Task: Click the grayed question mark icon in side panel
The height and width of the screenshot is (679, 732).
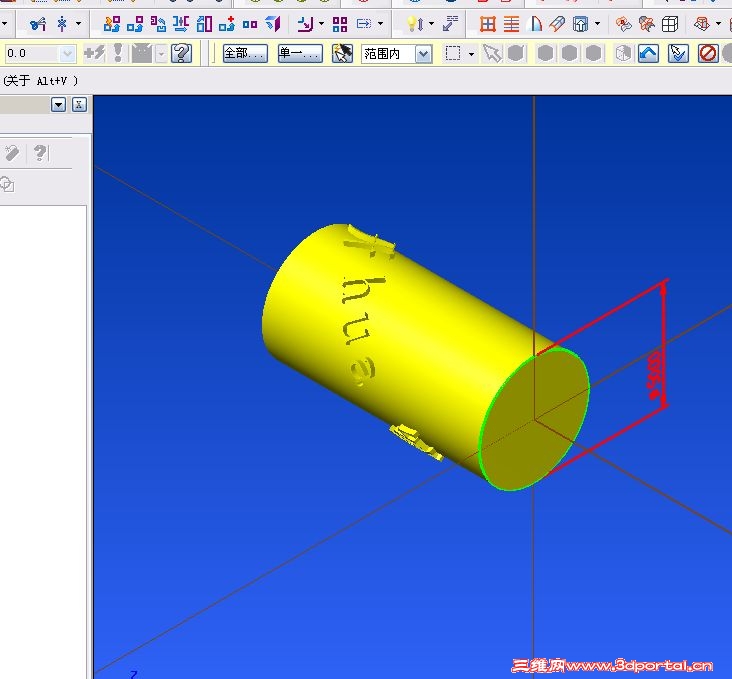Action: pyautogui.click(x=41, y=153)
